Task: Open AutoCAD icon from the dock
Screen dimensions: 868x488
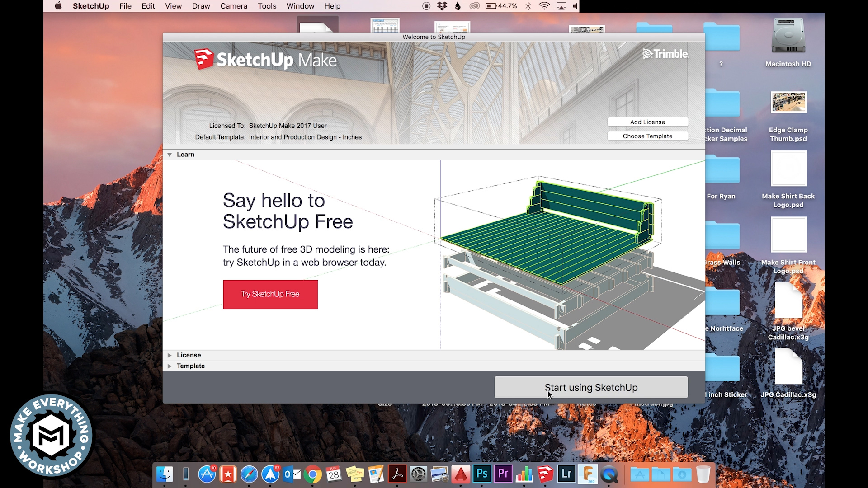Action: coord(461,474)
